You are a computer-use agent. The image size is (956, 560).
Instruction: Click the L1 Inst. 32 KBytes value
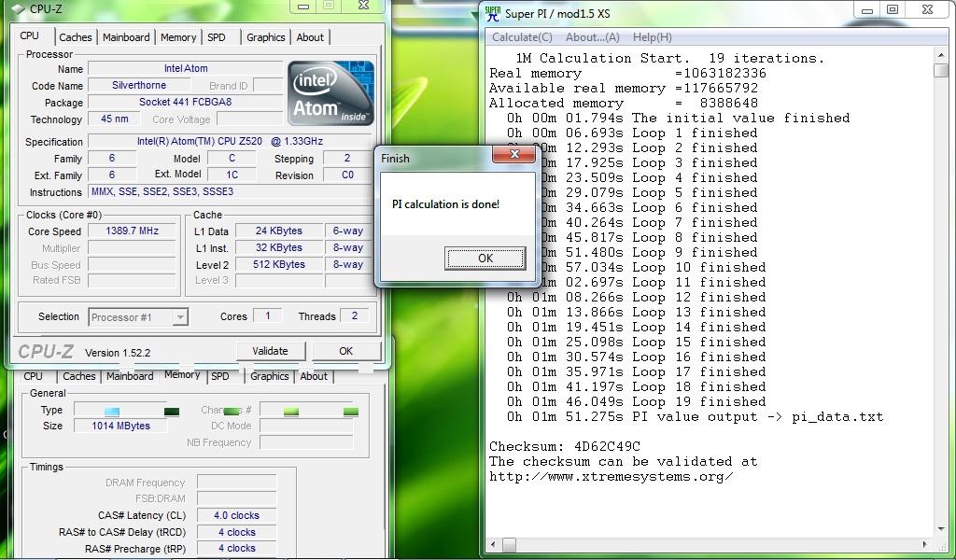point(278,248)
